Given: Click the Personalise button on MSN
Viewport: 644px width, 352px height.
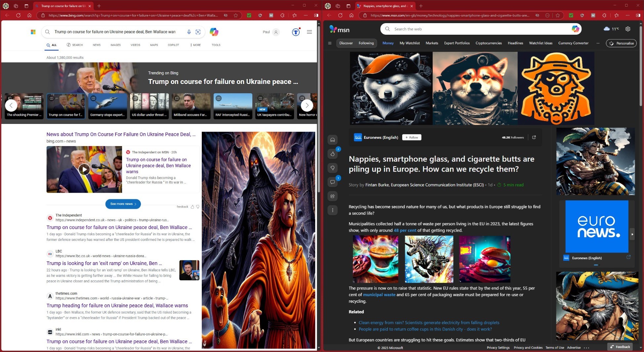Looking at the screenshot, I should (621, 43).
